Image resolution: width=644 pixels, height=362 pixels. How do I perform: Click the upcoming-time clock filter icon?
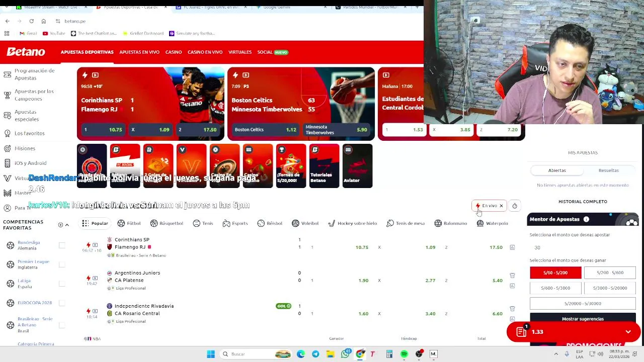point(515,206)
